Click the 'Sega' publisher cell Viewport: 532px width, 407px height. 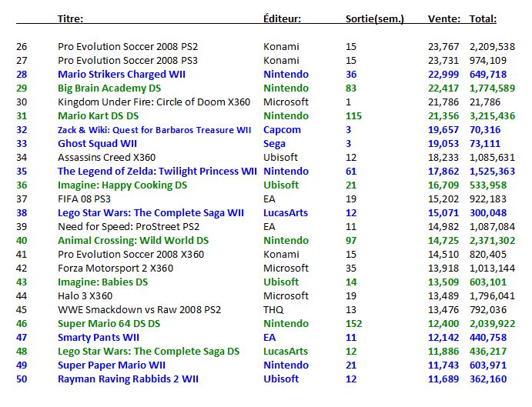(x=274, y=144)
